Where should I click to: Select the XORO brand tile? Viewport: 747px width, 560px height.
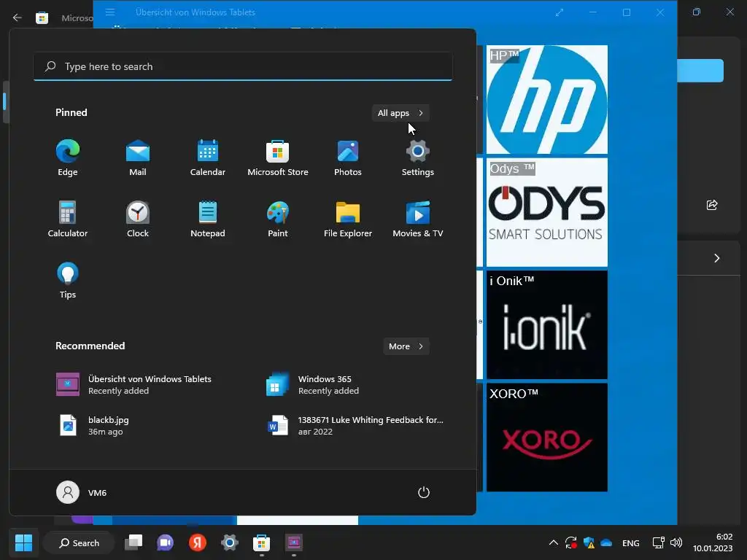click(x=547, y=437)
